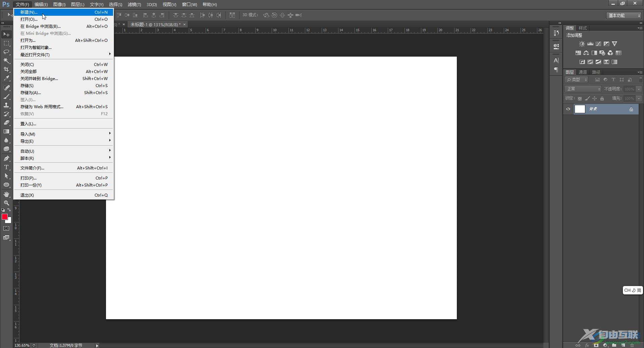644x348 pixels.
Task: Expand 最近打开文件(T) submenu
Action: (x=63, y=55)
